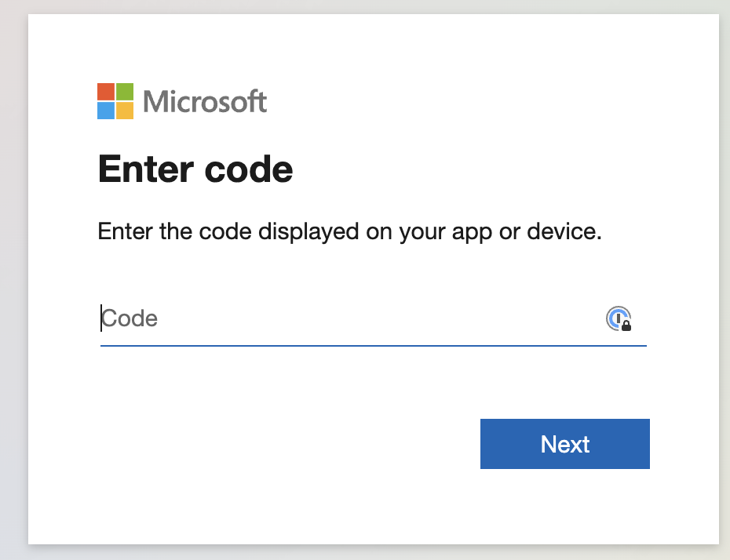The width and height of the screenshot is (730, 560).
Task: Open 1Password autofill from the Code field
Action: click(x=620, y=319)
